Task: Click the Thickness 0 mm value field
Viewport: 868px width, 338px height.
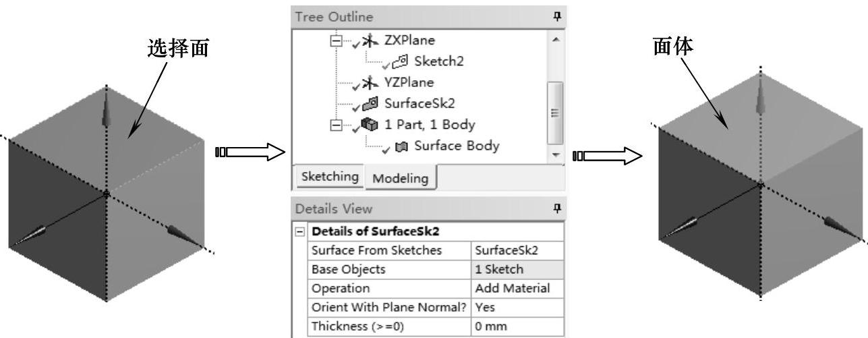Action: coord(517,326)
